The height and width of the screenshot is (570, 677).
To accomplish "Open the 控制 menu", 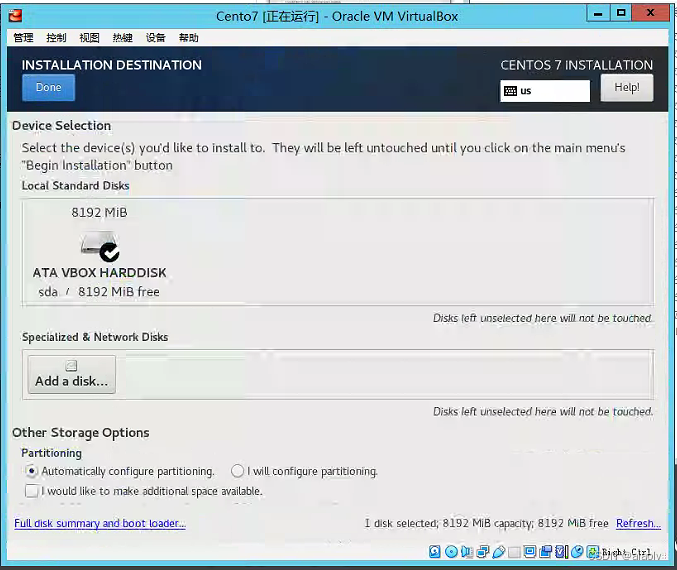I will (56, 38).
